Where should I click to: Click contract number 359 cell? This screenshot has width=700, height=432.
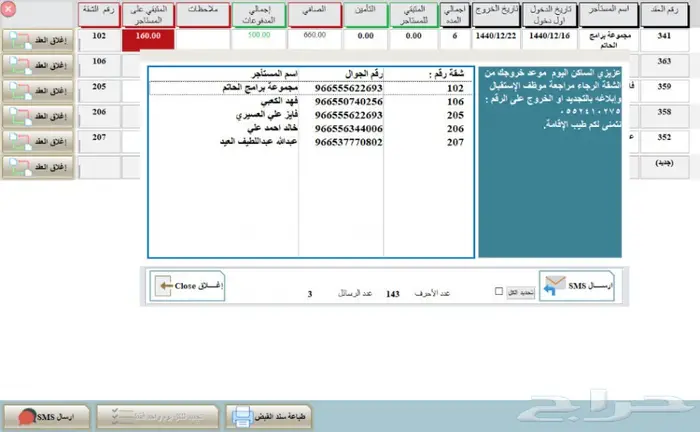coord(664,91)
